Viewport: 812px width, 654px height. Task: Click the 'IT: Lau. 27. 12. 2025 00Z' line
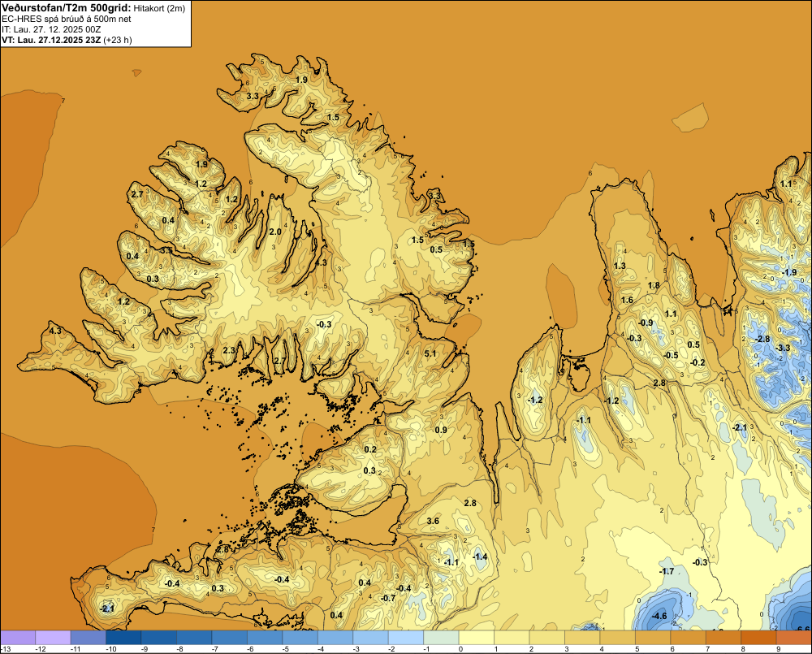click(x=51, y=29)
